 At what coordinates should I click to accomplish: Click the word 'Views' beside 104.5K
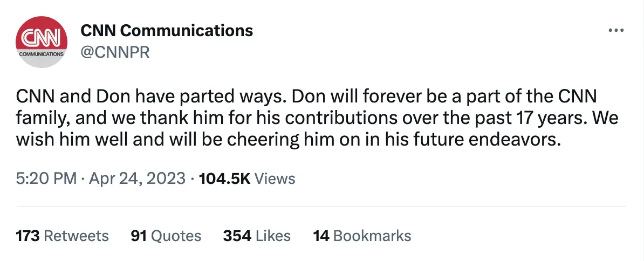275,178
